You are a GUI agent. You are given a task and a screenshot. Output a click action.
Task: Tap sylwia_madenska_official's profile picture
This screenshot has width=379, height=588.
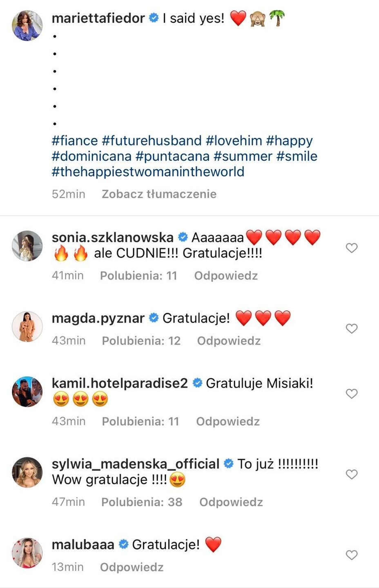(x=27, y=472)
